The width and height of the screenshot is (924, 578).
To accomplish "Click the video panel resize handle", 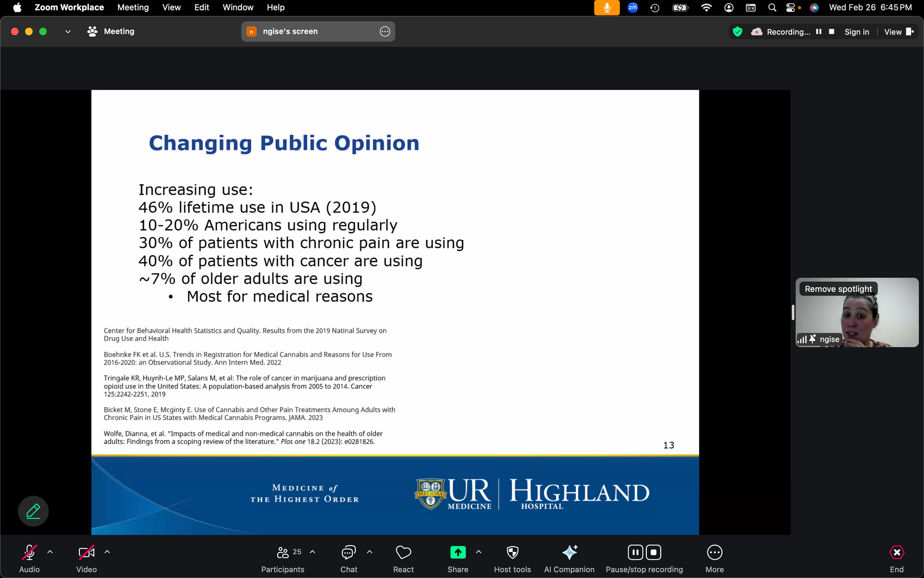I will tap(793, 312).
